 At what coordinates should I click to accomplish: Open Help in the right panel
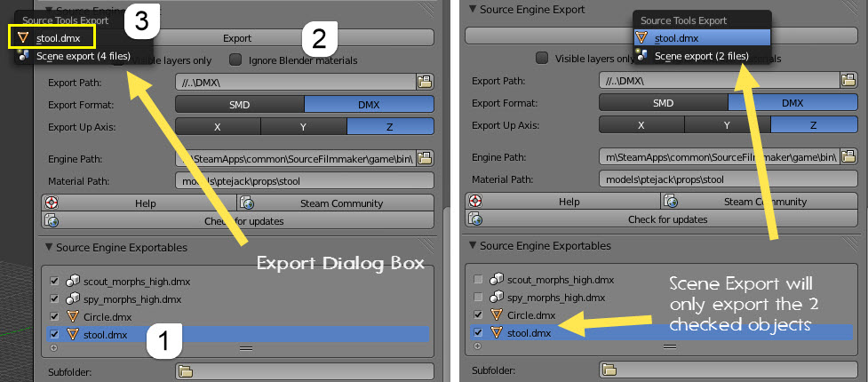[562, 202]
